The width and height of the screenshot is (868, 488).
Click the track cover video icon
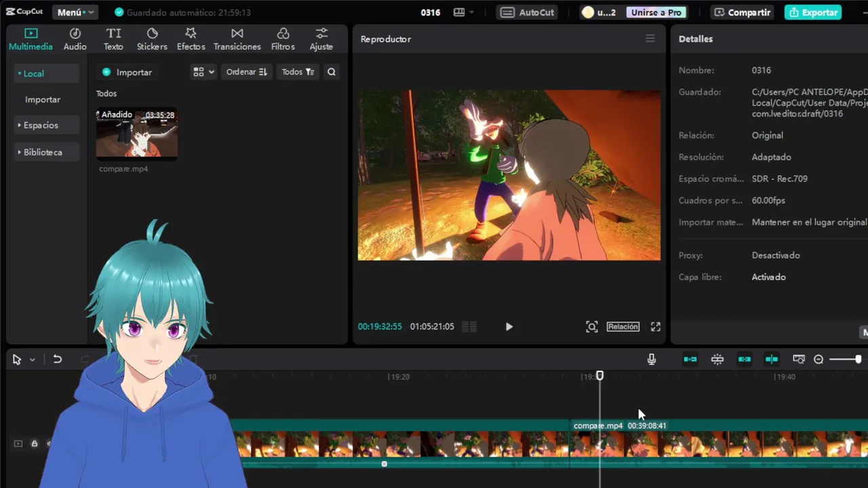click(18, 444)
